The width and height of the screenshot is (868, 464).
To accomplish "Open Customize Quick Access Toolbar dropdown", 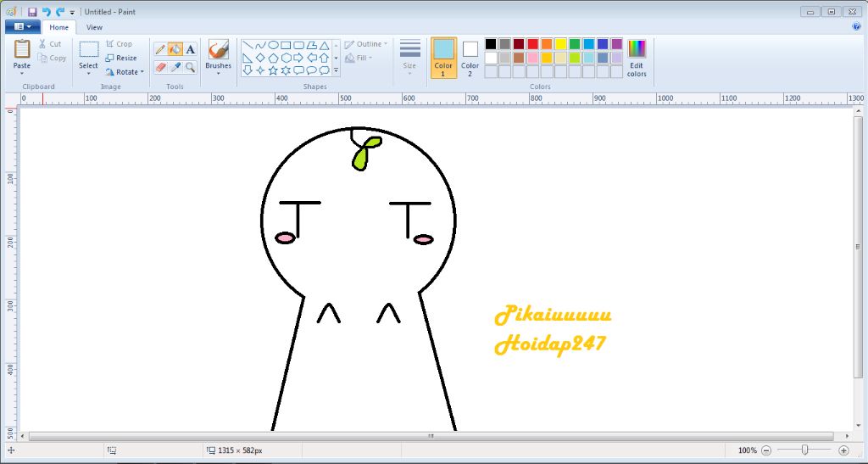I will [x=72, y=12].
